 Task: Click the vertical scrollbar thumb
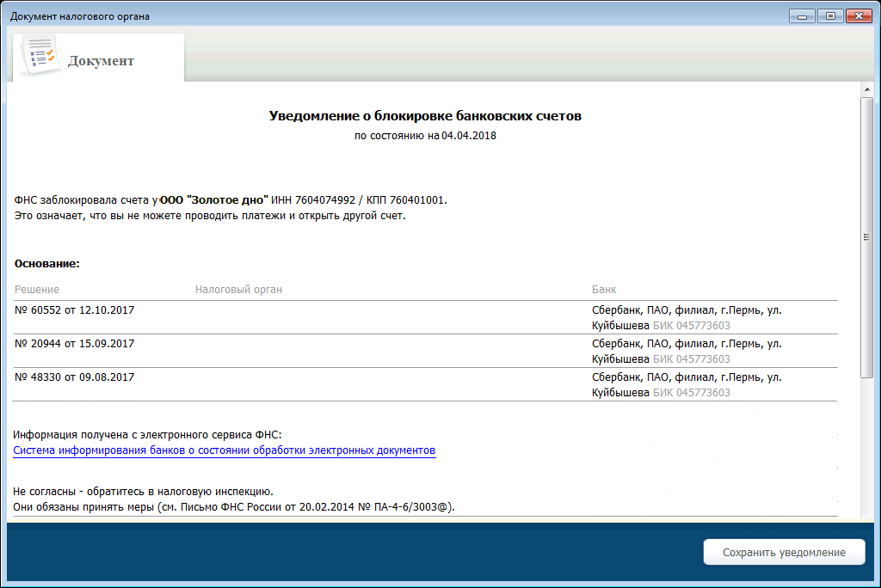pyautogui.click(x=867, y=237)
